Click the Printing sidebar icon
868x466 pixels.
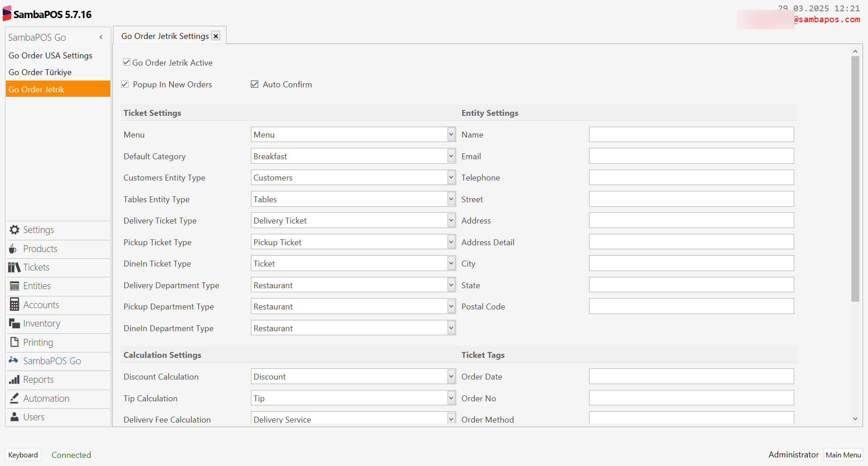(14, 342)
